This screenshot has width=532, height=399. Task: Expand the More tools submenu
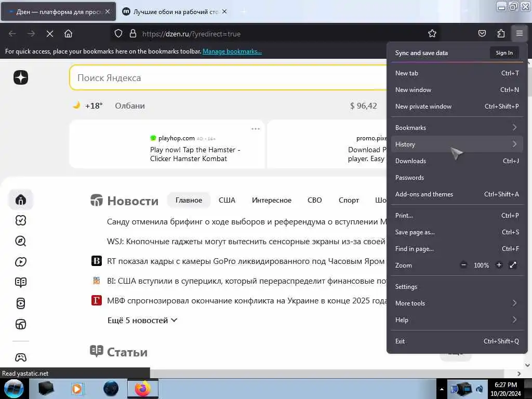pyautogui.click(x=457, y=303)
